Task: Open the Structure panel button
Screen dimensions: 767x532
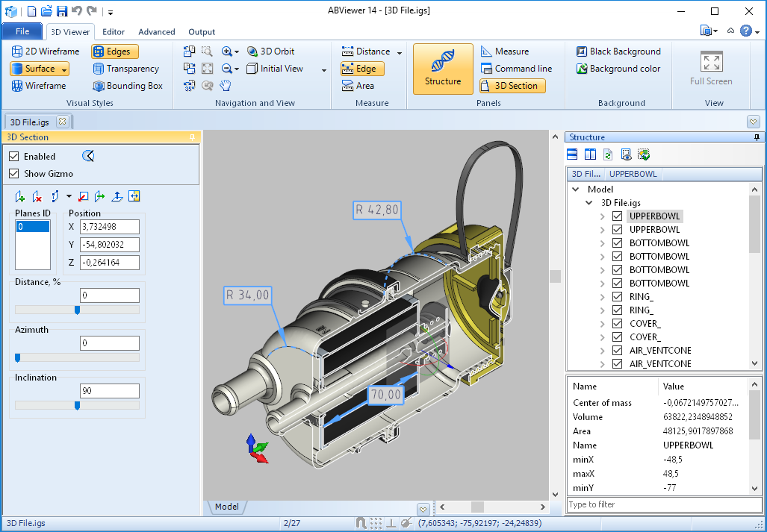Action: tap(443, 69)
